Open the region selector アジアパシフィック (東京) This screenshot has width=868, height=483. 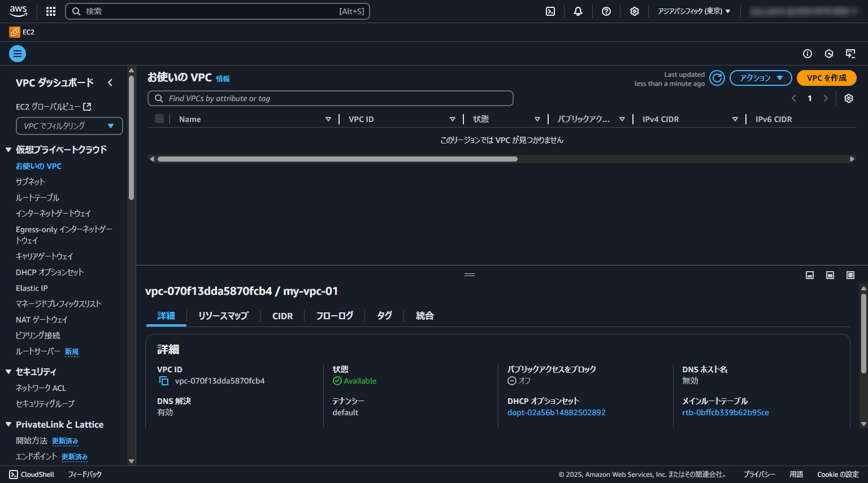[694, 11]
